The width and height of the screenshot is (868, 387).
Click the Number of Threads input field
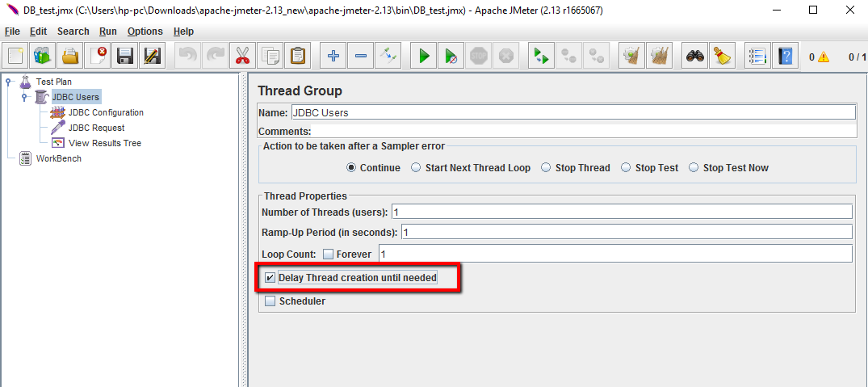pos(621,212)
